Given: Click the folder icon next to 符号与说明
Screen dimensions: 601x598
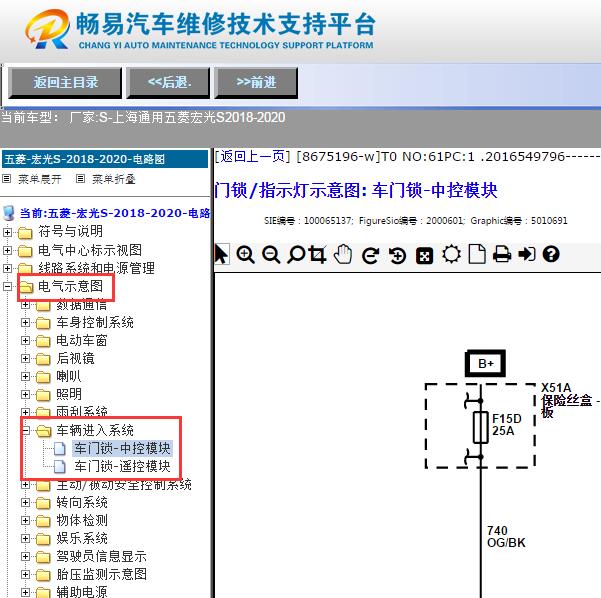Looking at the screenshot, I should click(25, 232).
